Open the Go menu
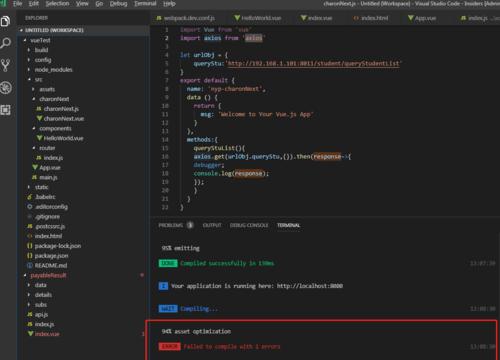 99,4
